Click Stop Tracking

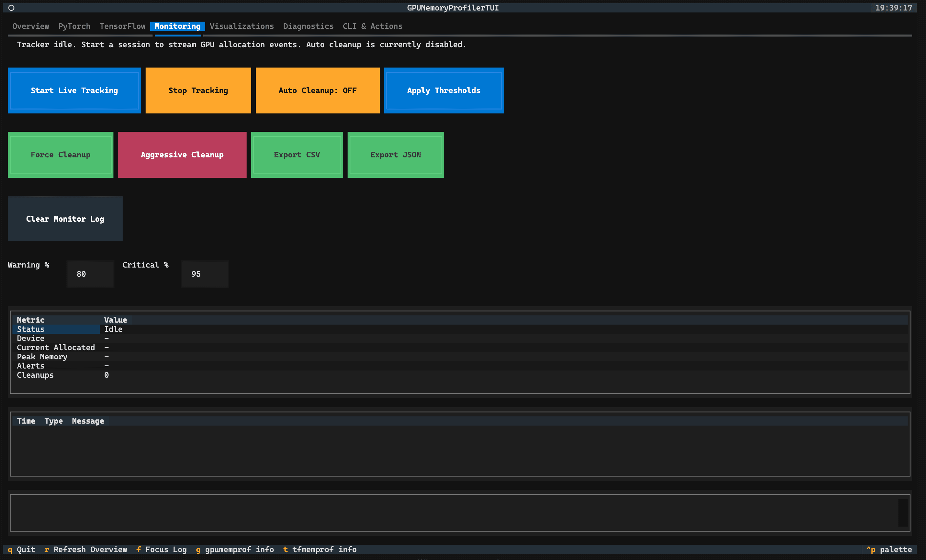(x=198, y=90)
